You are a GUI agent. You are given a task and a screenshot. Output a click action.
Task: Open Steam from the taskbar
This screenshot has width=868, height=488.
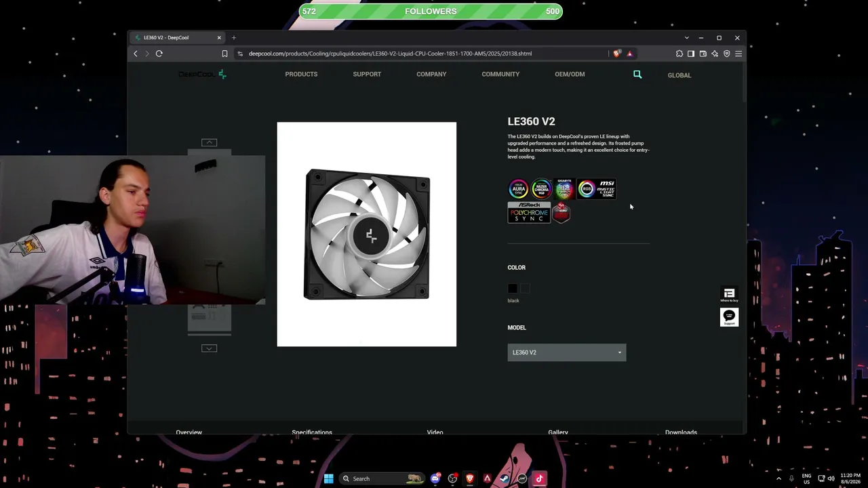(x=505, y=479)
